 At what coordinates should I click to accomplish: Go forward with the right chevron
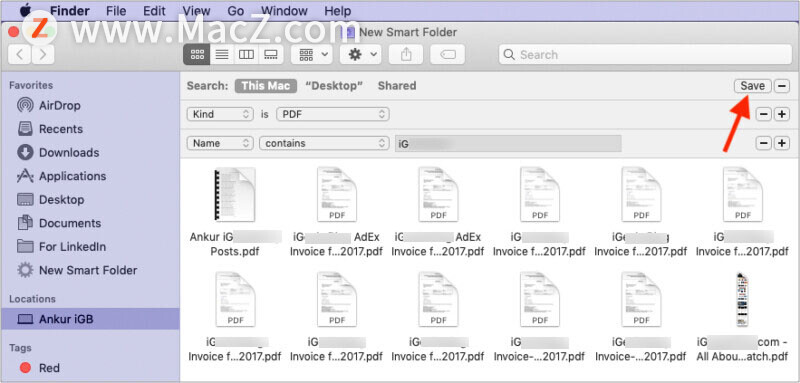tap(43, 54)
